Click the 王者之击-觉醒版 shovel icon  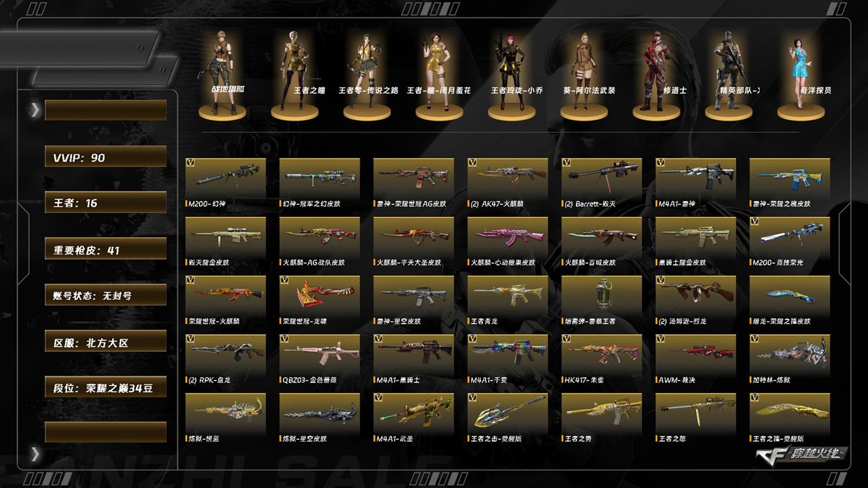click(x=507, y=413)
